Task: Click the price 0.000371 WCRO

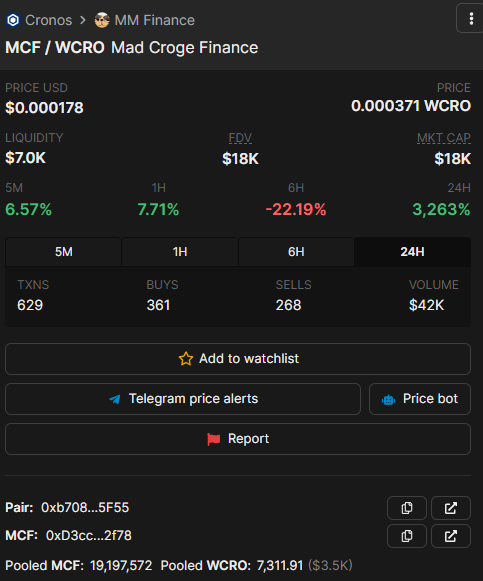Action: pyautogui.click(x=411, y=106)
